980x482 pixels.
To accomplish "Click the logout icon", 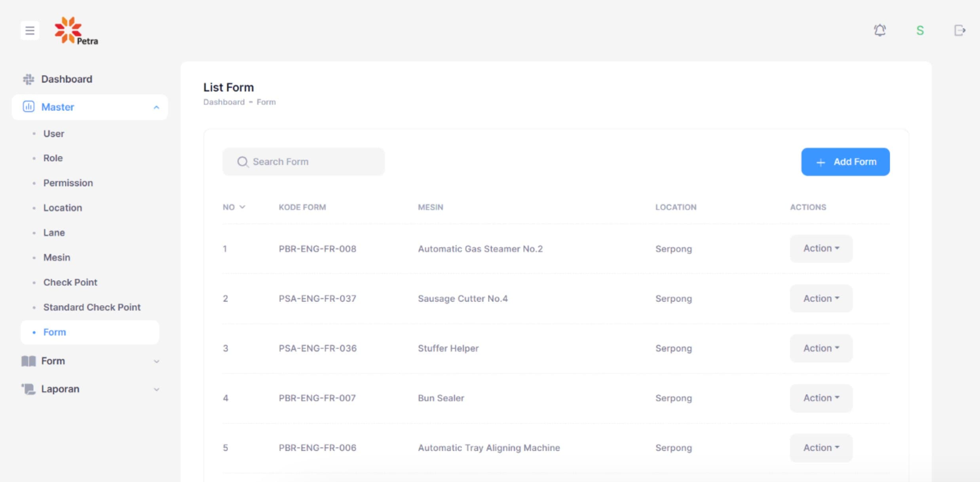I will click(960, 30).
